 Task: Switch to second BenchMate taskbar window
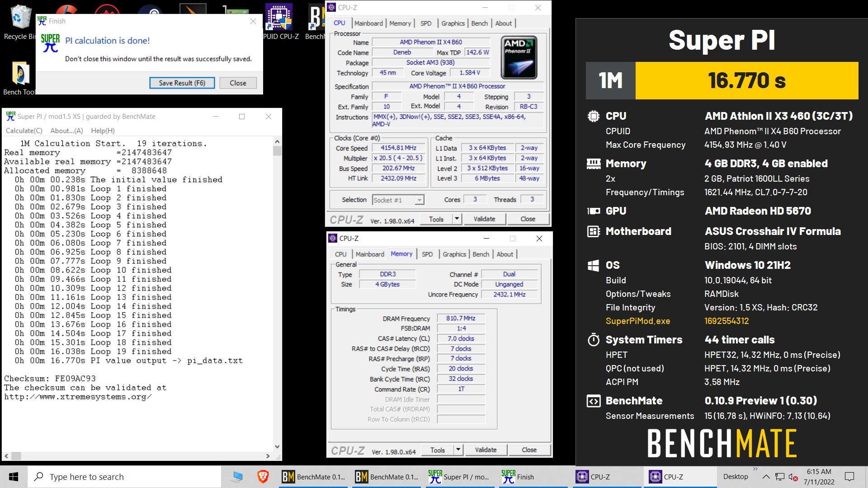[x=386, y=477]
